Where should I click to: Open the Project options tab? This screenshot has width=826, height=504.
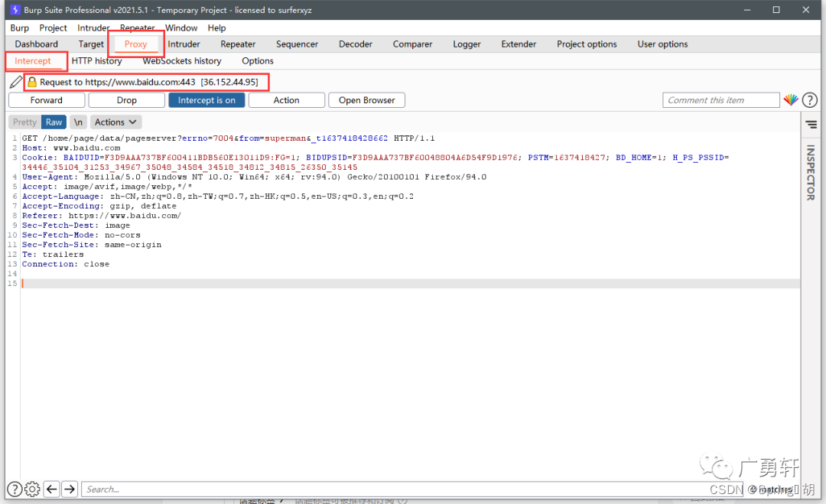pyautogui.click(x=587, y=44)
